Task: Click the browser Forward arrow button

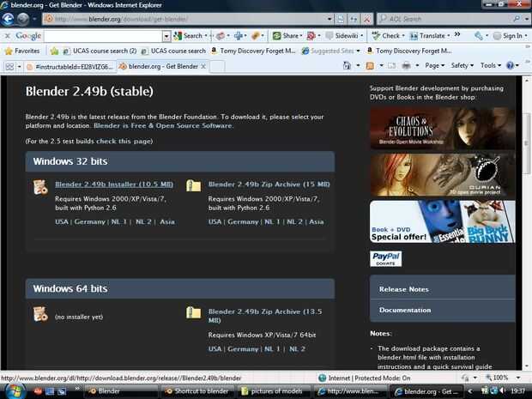Action: click(x=22, y=19)
